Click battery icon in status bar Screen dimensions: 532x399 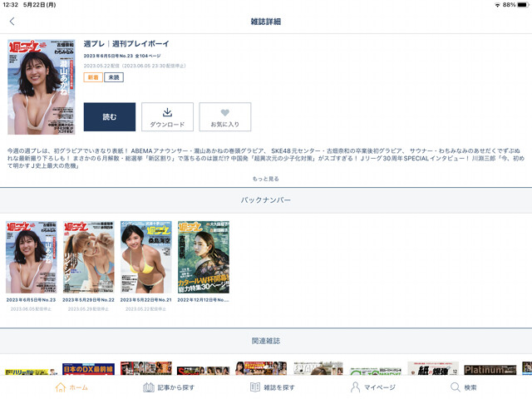coord(523,5)
